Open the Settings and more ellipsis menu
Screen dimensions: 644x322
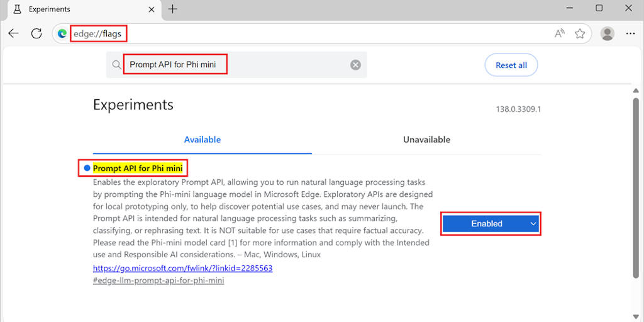tap(630, 34)
